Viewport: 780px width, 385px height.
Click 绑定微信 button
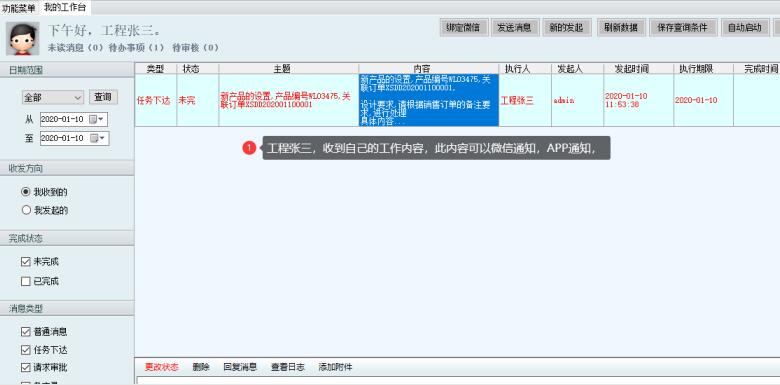tap(464, 27)
